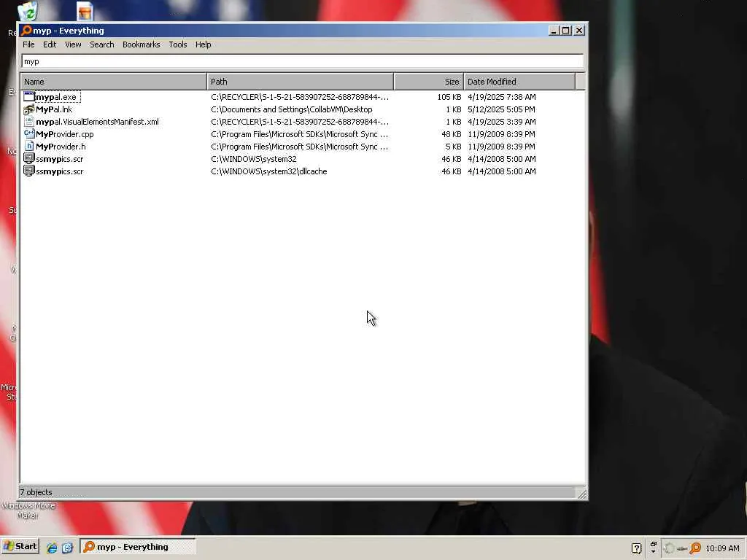Click the orange desktop icon beside Recycle Bin
Viewport: 747px width, 560px height.
tap(85, 12)
